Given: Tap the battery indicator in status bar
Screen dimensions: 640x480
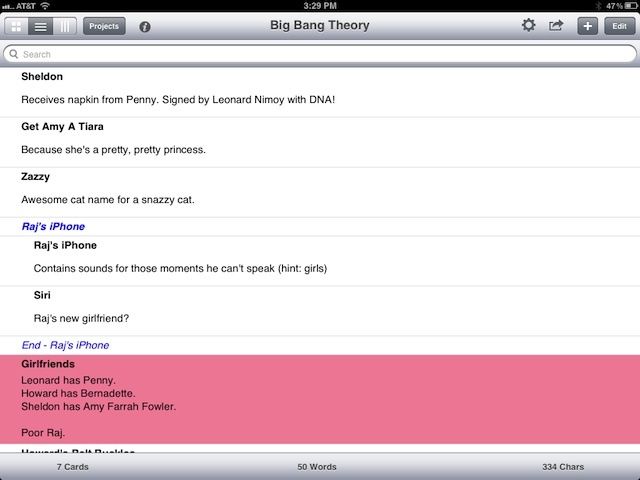Looking at the screenshot, I should (630, 6).
